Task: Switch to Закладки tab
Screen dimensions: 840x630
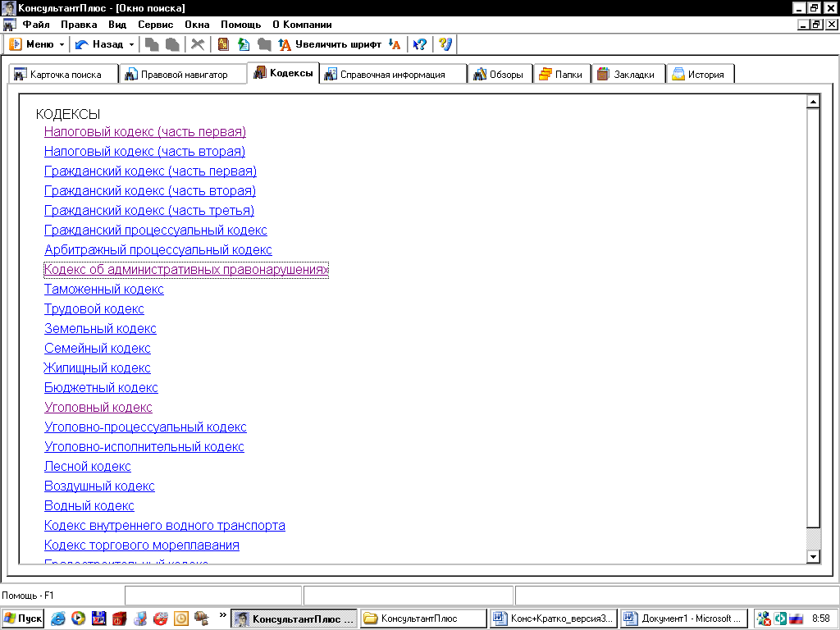Action: pyautogui.click(x=628, y=75)
